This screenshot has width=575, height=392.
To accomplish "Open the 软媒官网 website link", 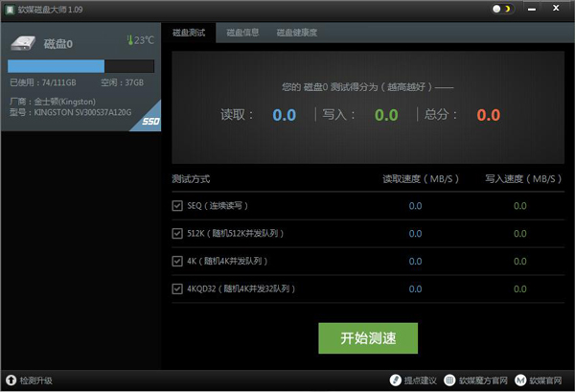I will [x=545, y=380].
